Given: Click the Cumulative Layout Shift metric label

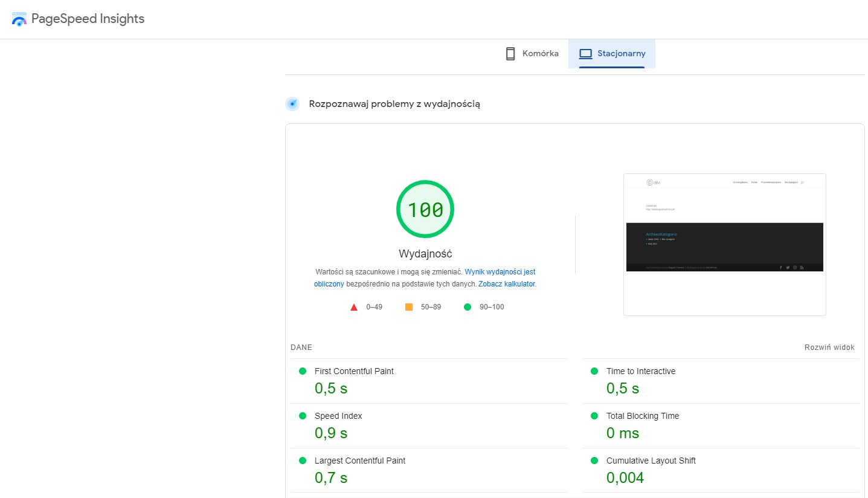Looking at the screenshot, I should pyautogui.click(x=651, y=461).
